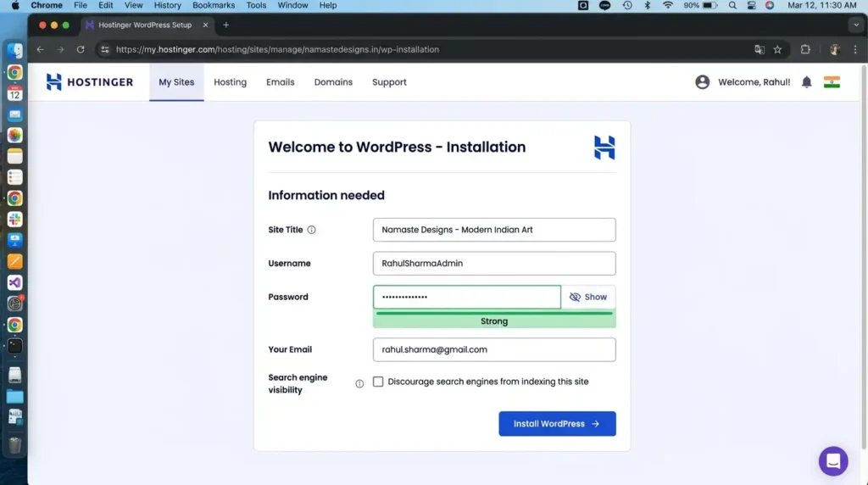This screenshot has height=485, width=868.
Task: Open the Trash in the dock
Action: point(15,444)
